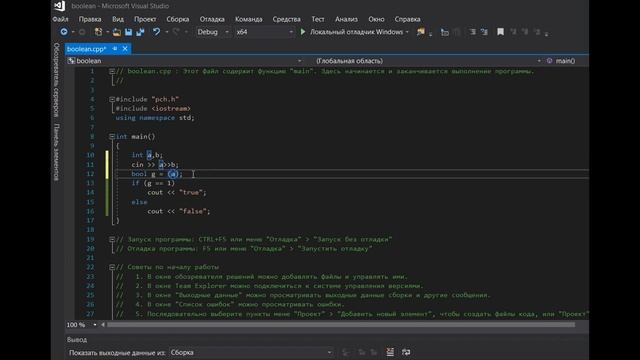640x360 pixels.
Task: Collapse the comment block at line 1
Action: click(112, 71)
